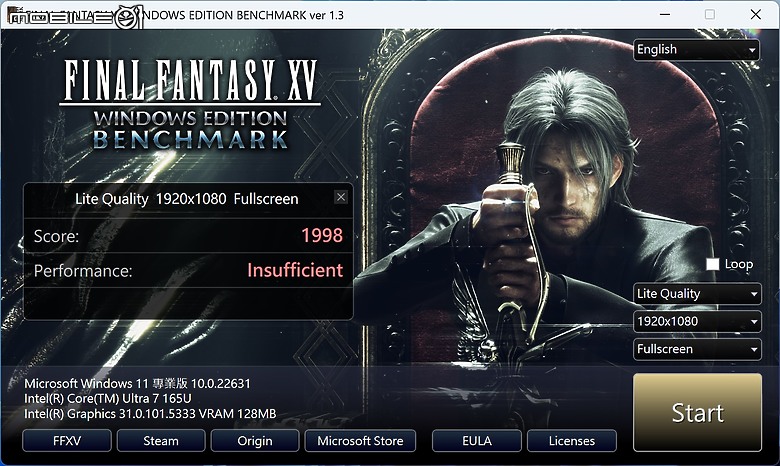Viewport: 780px width, 466px height.
Task: Open the Steam store link button
Action: point(161,441)
